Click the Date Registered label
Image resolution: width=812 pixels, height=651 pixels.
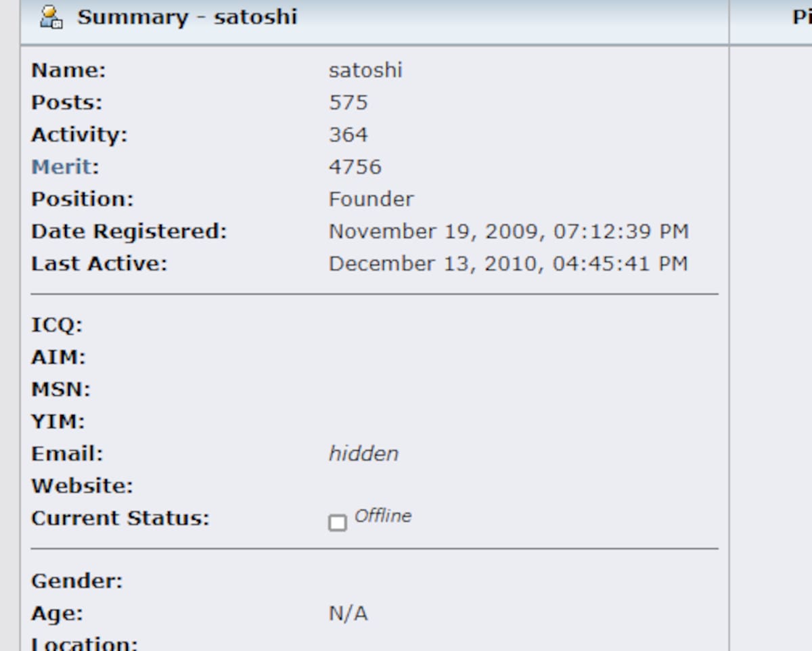pyautogui.click(x=129, y=231)
